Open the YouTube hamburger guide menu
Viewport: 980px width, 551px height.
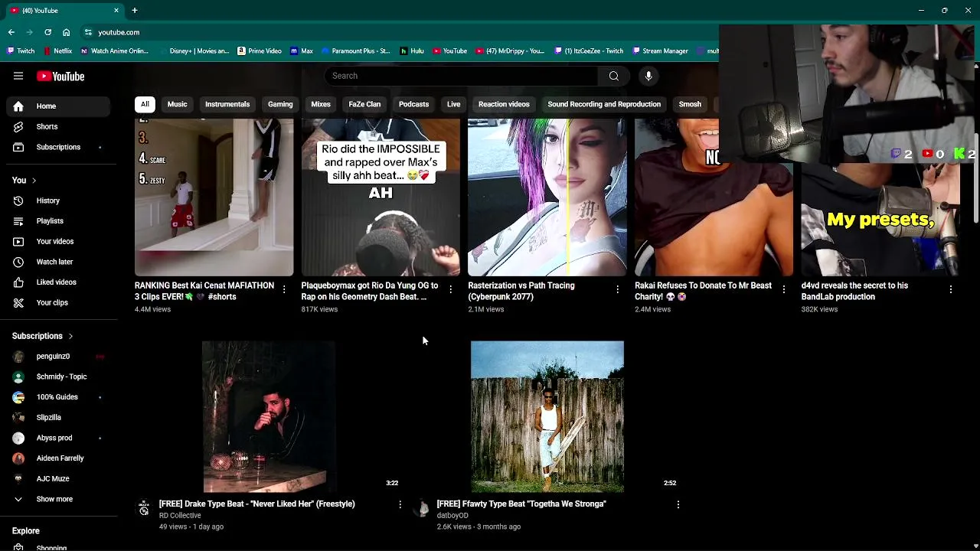click(x=18, y=76)
